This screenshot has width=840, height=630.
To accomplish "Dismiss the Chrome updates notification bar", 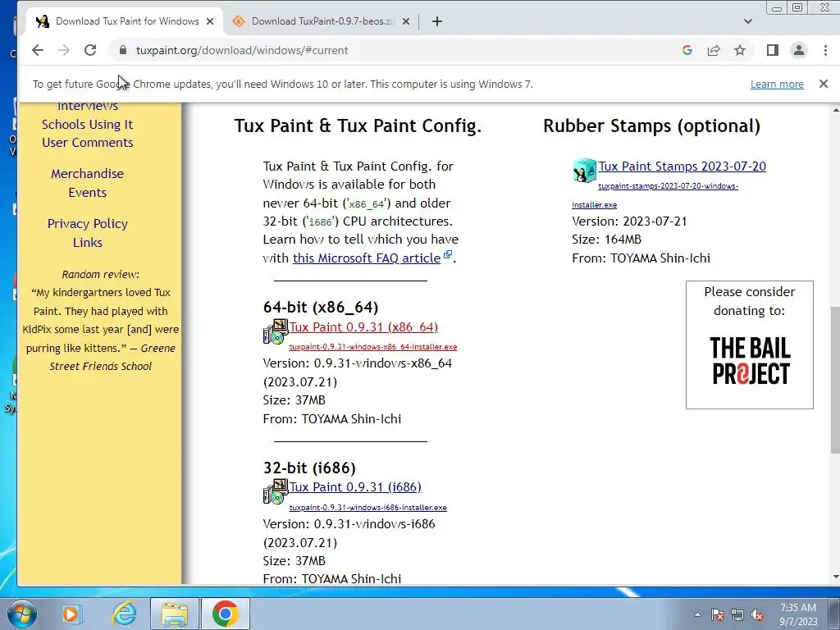I will (824, 84).
